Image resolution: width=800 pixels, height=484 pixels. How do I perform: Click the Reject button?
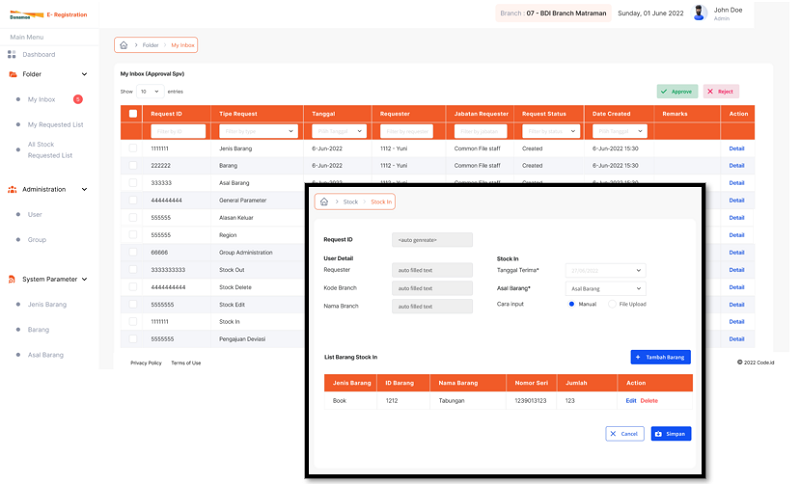click(x=721, y=91)
